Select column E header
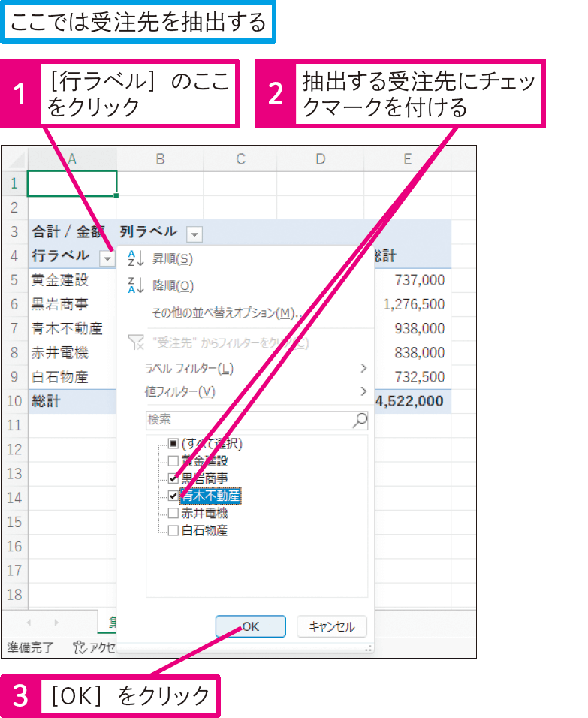The height and width of the screenshot is (718, 588). pyautogui.click(x=408, y=159)
